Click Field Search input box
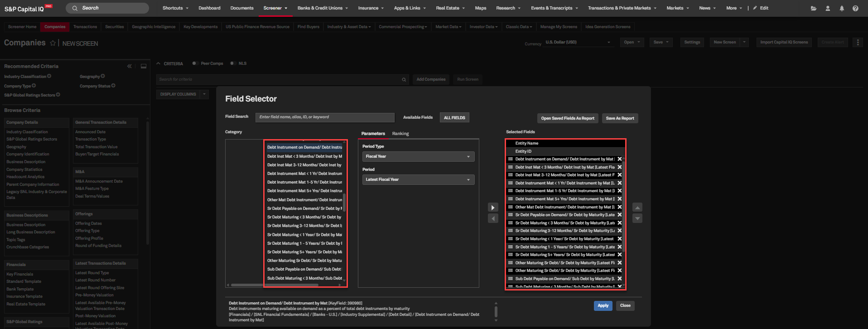 (325, 117)
